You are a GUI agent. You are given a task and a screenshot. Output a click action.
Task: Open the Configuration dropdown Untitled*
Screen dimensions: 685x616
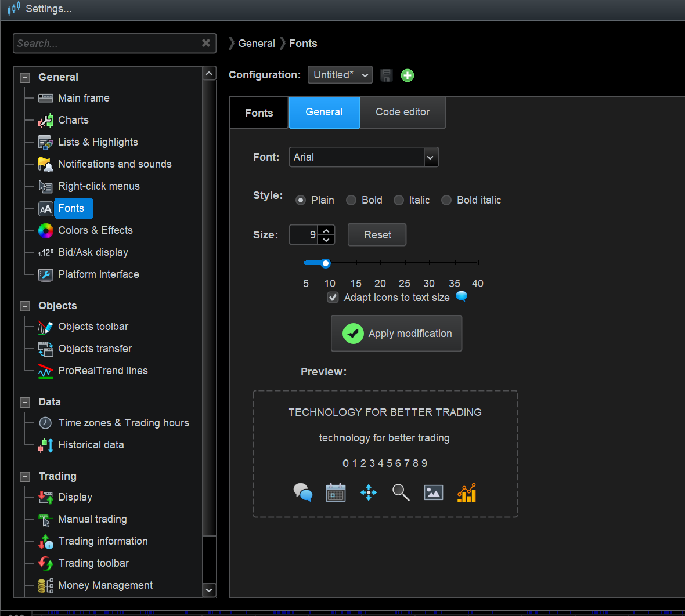[340, 75]
